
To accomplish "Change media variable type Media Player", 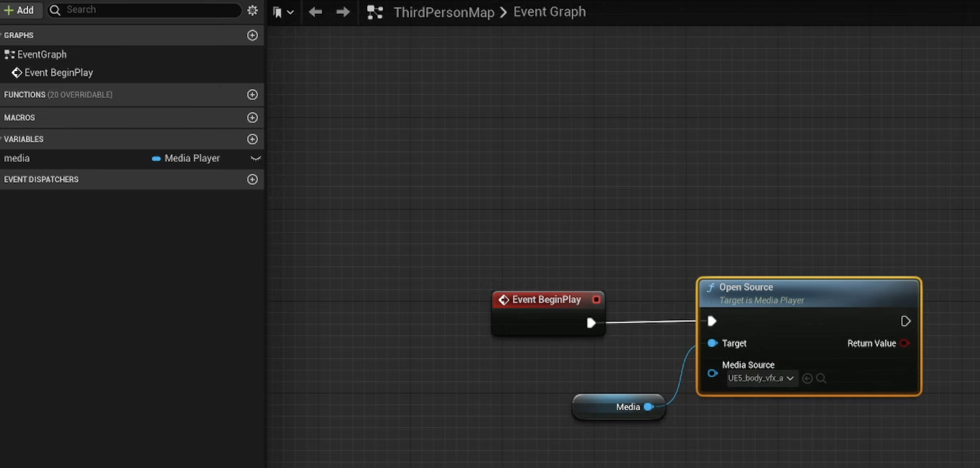I will click(x=186, y=158).
